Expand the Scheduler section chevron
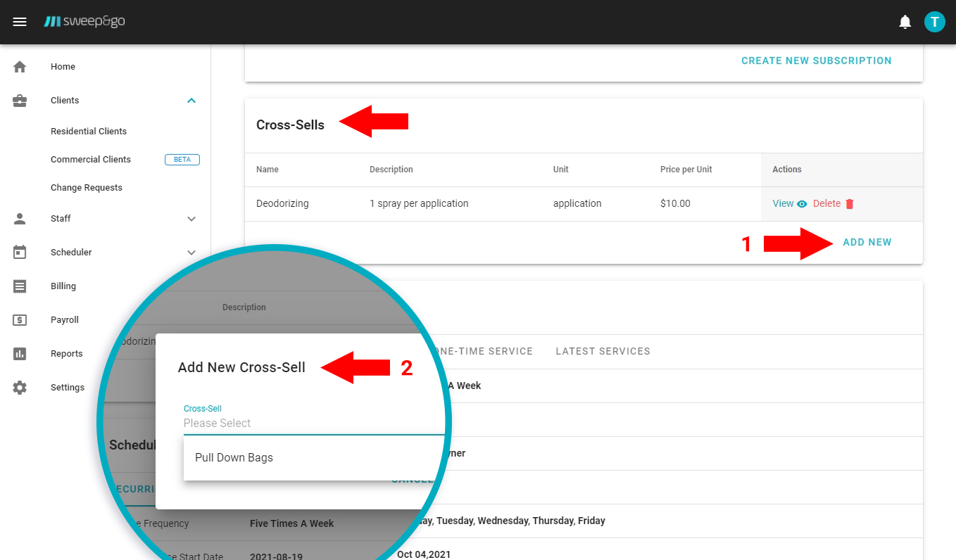 coord(191,253)
